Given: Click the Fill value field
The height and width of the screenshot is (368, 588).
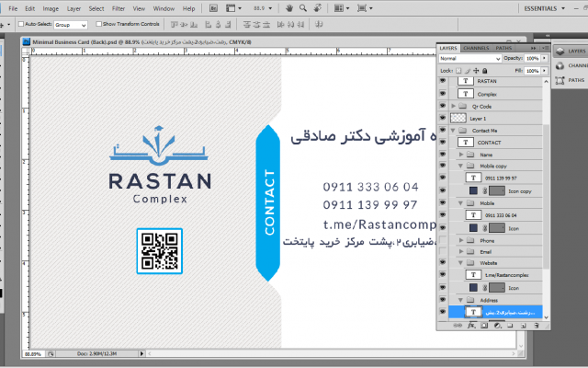Looking at the screenshot, I should [533, 71].
